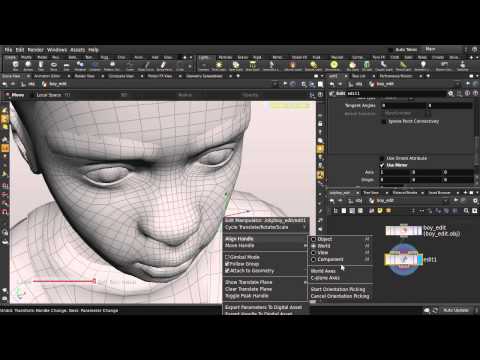Add a Point Light from the Lights shelf
The height and width of the screenshot is (360, 480).
pyautogui.click(x=219, y=65)
